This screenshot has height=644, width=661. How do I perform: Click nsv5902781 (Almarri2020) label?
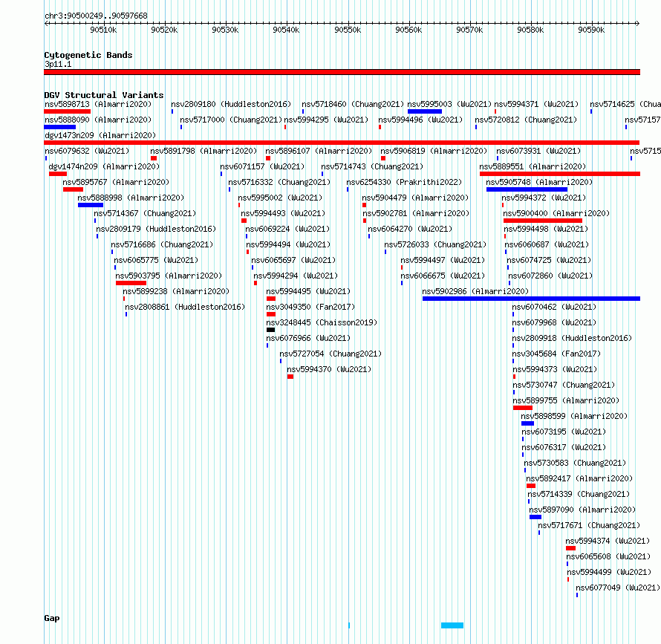[416, 213]
